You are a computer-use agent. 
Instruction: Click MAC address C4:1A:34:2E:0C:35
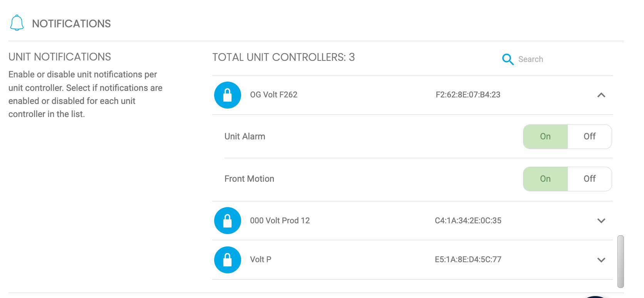coord(468,221)
